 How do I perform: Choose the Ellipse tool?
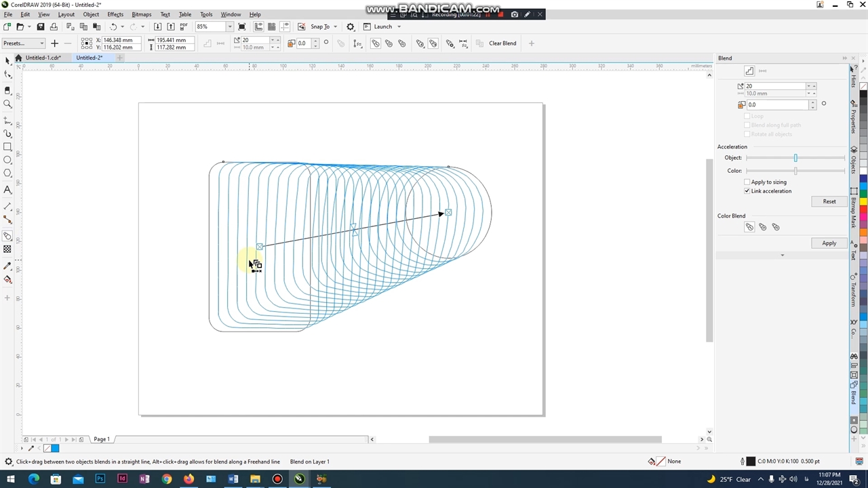[x=7, y=160]
